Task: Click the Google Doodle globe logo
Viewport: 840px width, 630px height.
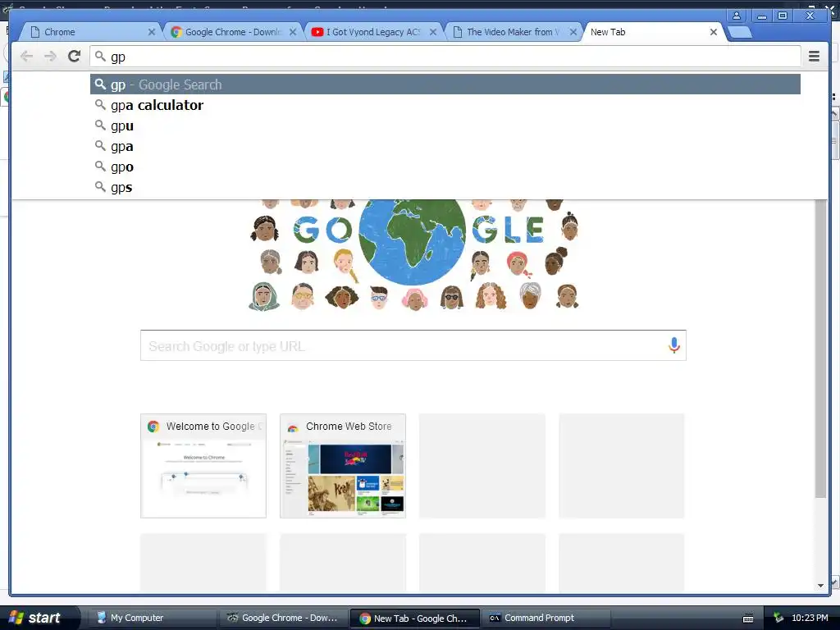Action: (x=413, y=254)
